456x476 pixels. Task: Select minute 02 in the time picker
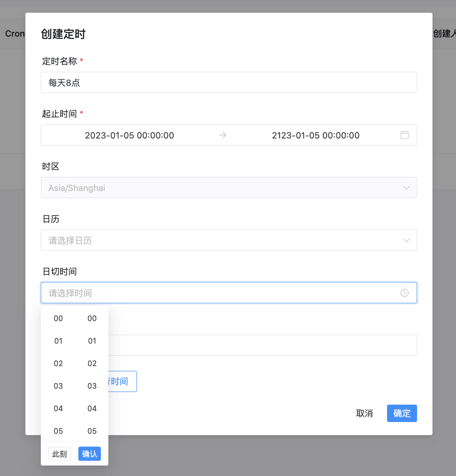pos(92,363)
